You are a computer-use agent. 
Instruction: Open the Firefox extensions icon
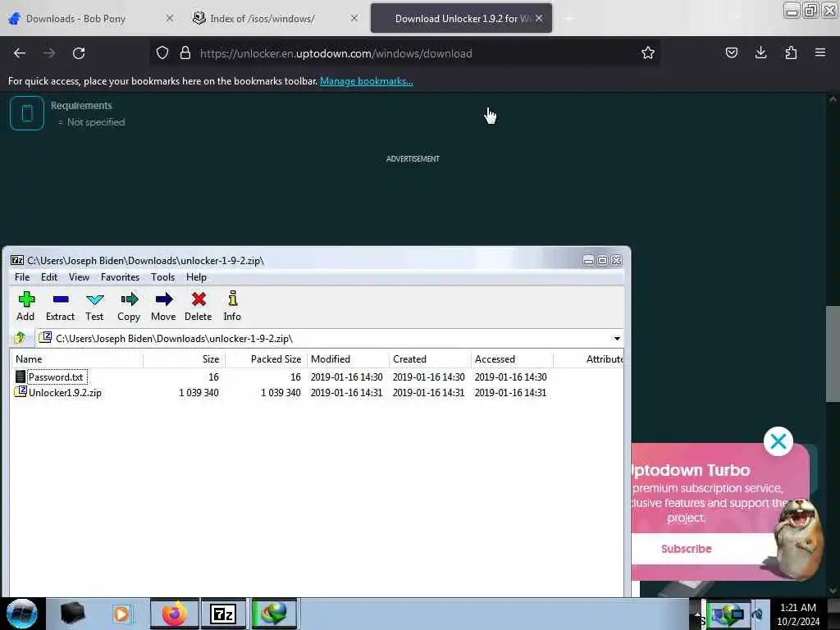point(791,52)
